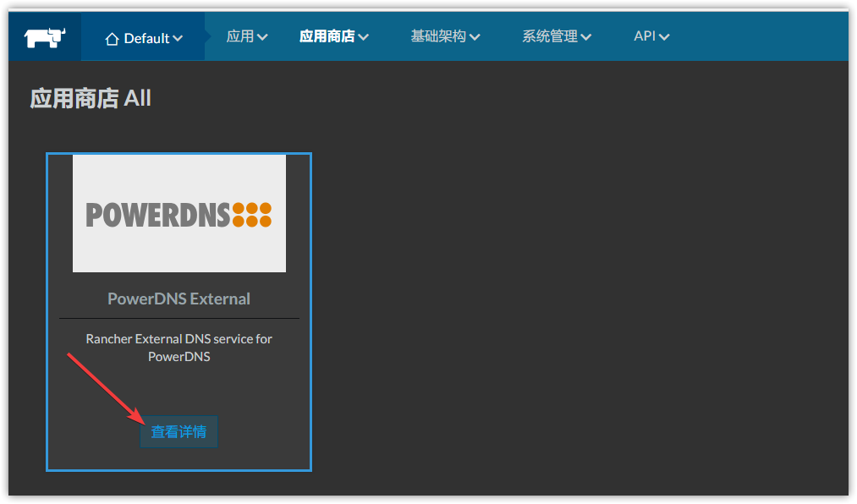Image resolution: width=857 pixels, height=504 pixels.
Task: Open the Default environment dropdown
Action: pyautogui.click(x=143, y=38)
